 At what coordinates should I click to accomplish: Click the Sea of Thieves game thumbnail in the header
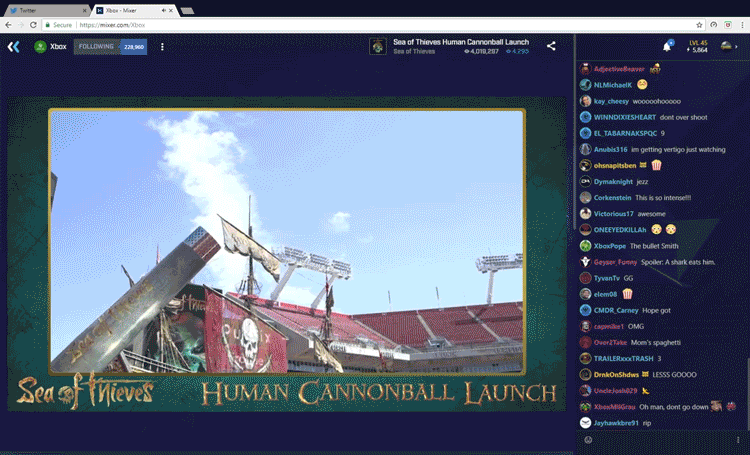coord(378,46)
